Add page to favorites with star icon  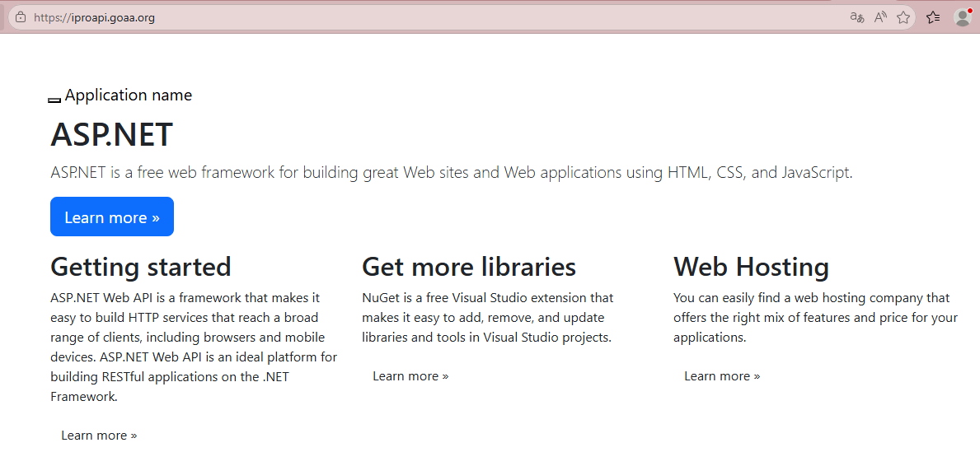903,17
